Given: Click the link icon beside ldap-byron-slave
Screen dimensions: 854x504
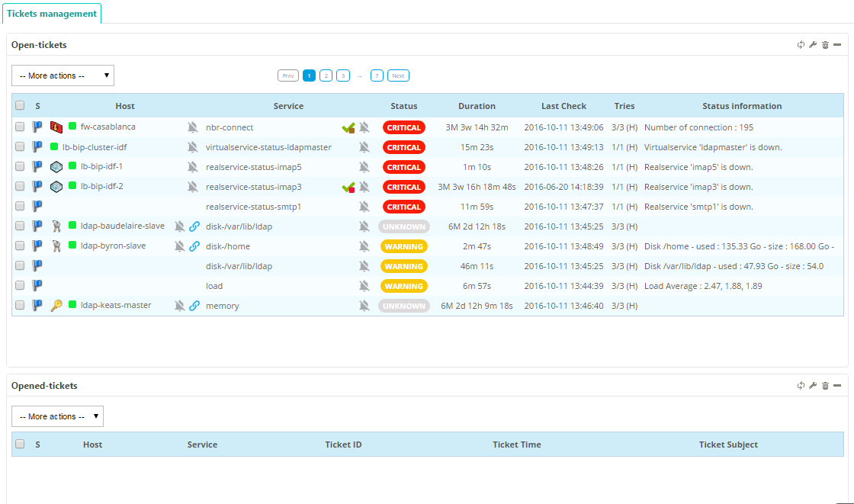Looking at the screenshot, I should 194,246.
